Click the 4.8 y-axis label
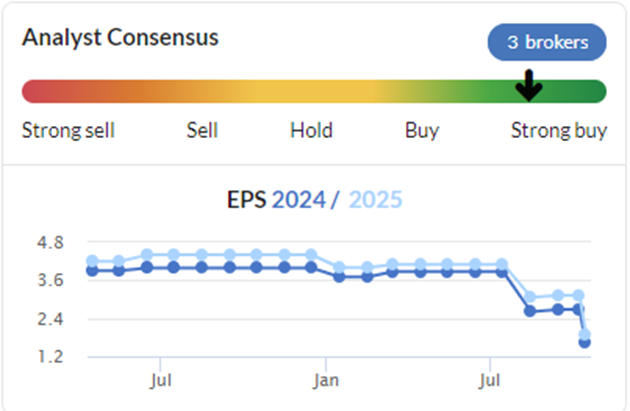This screenshot has width=630, height=411. (50, 243)
